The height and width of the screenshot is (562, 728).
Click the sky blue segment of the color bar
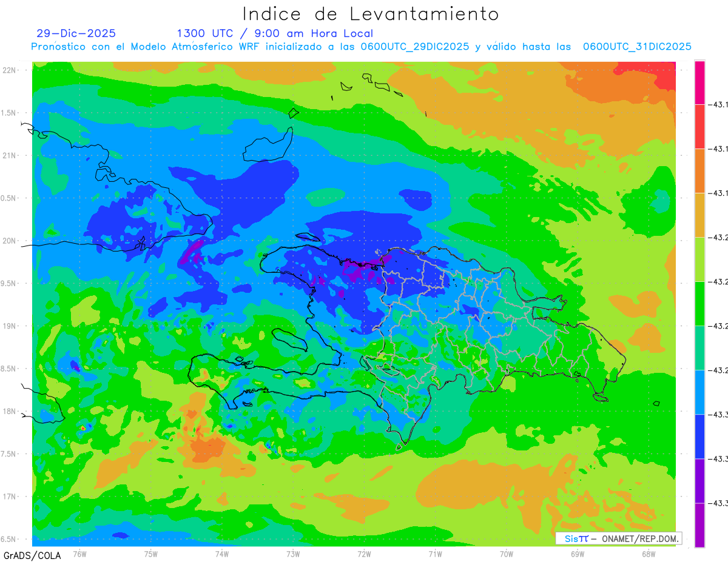(699, 392)
